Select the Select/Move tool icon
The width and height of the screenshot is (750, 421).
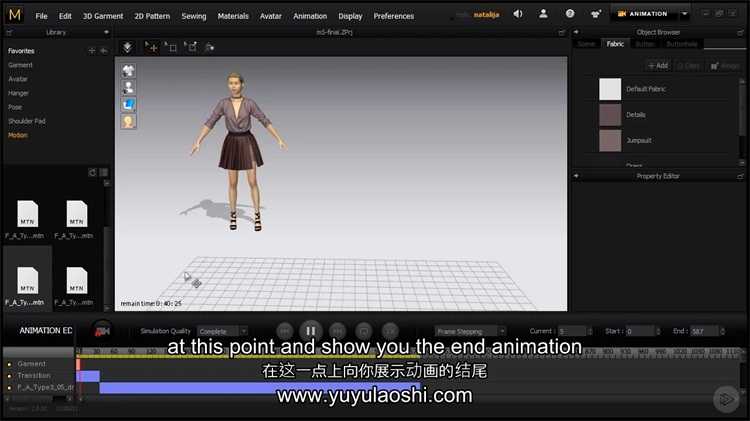pyautogui.click(x=150, y=47)
